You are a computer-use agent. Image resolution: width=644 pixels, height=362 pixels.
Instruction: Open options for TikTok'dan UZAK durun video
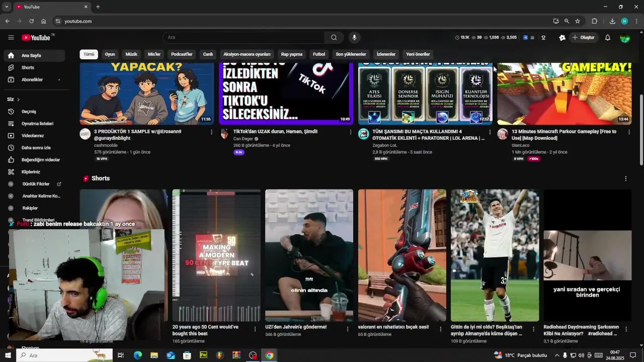tap(351, 132)
